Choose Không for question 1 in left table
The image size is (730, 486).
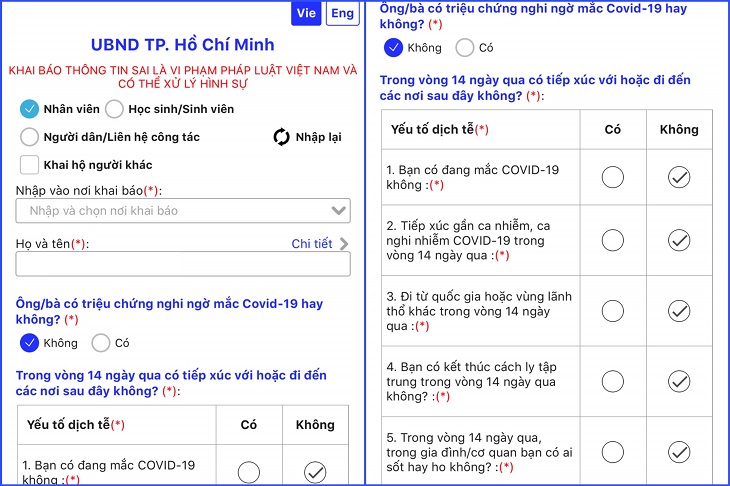click(x=315, y=472)
